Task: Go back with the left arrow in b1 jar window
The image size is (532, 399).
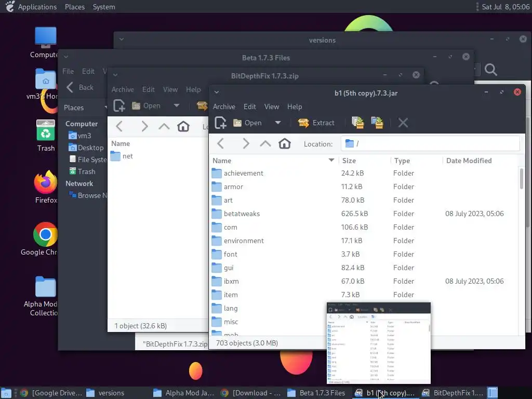Action: tap(221, 144)
